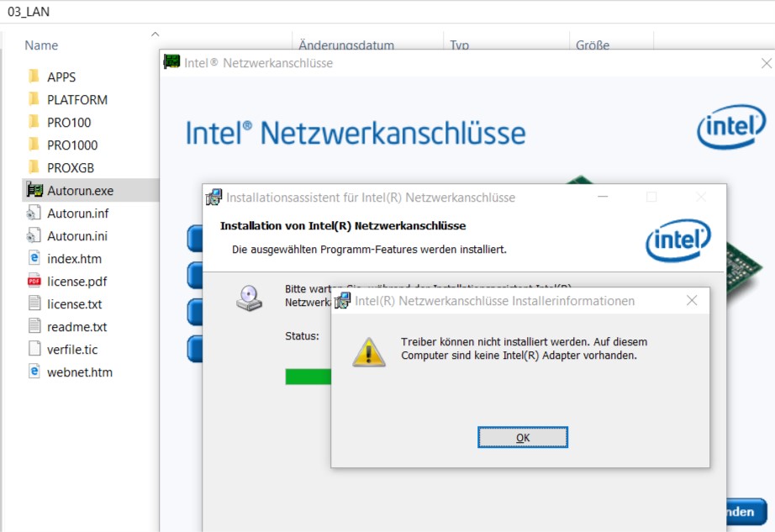Select the PRO1000 folder icon

pyautogui.click(x=34, y=145)
